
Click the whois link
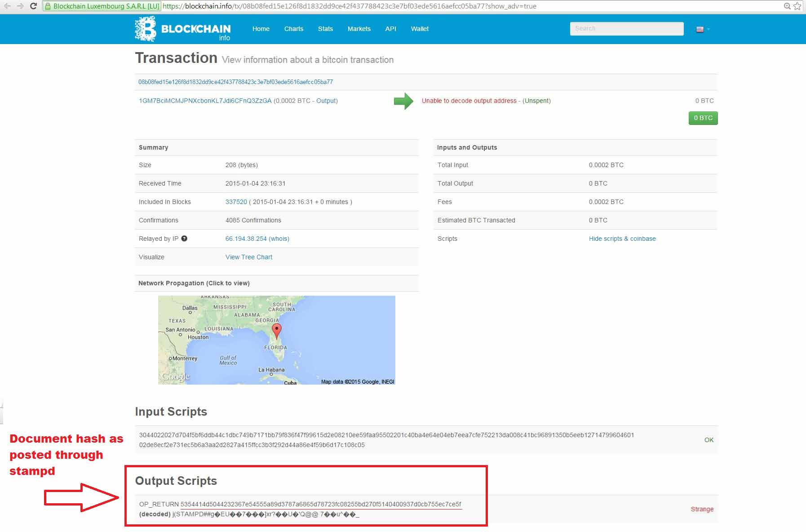pyautogui.click(x=279, y=239)
